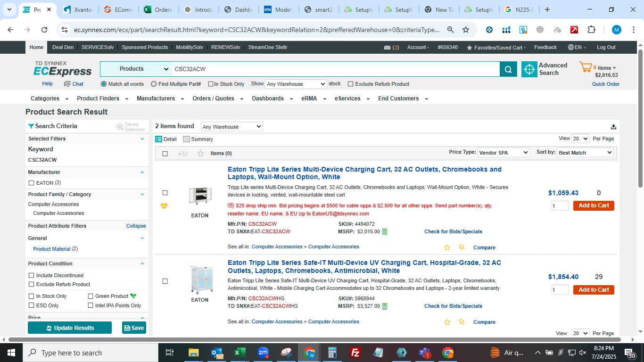This screenshot has width=644, height=362.
Task: Check Exclude Refurb Product in search bar
Action: 350,84
